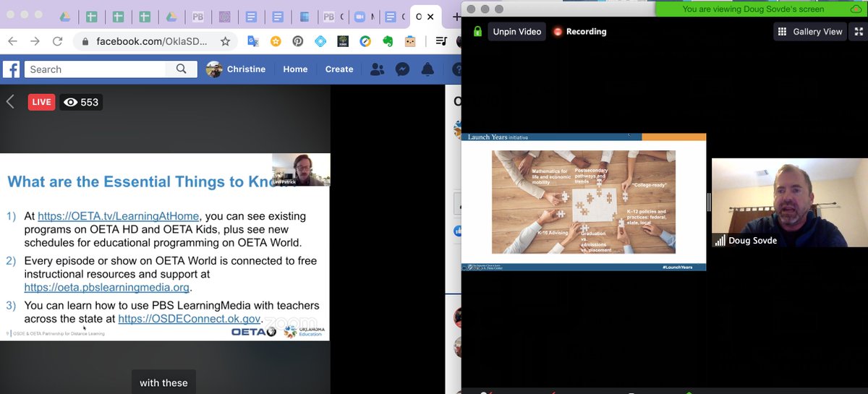Go forward in browser history
868x394 pixels.
click(35, 42)
